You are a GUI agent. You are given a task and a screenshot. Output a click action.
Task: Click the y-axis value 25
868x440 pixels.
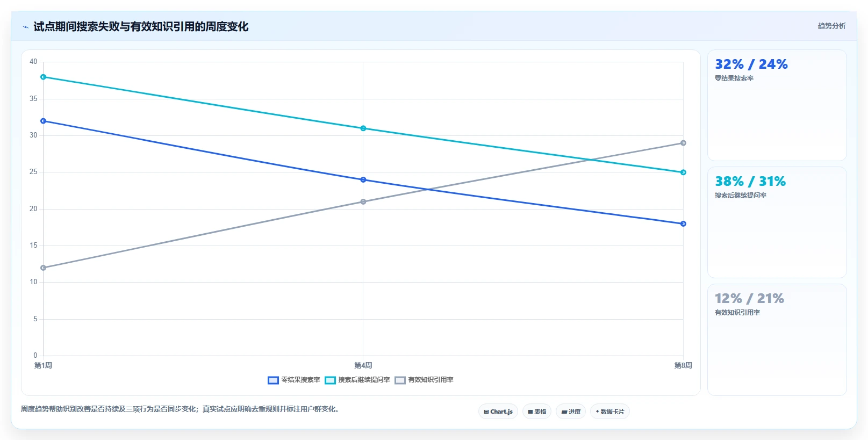(x=33, y=172)
